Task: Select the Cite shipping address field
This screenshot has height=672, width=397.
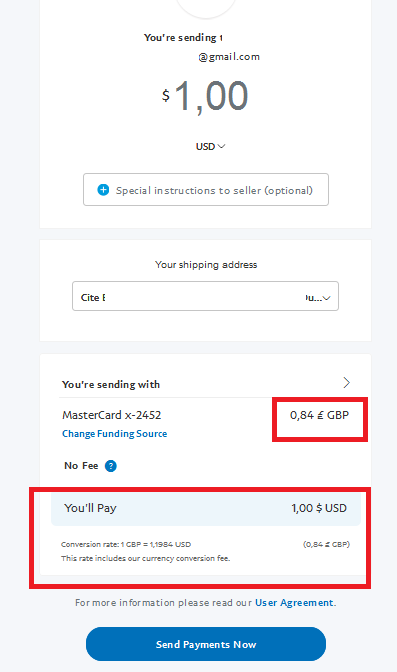Action: coord(205,296)
